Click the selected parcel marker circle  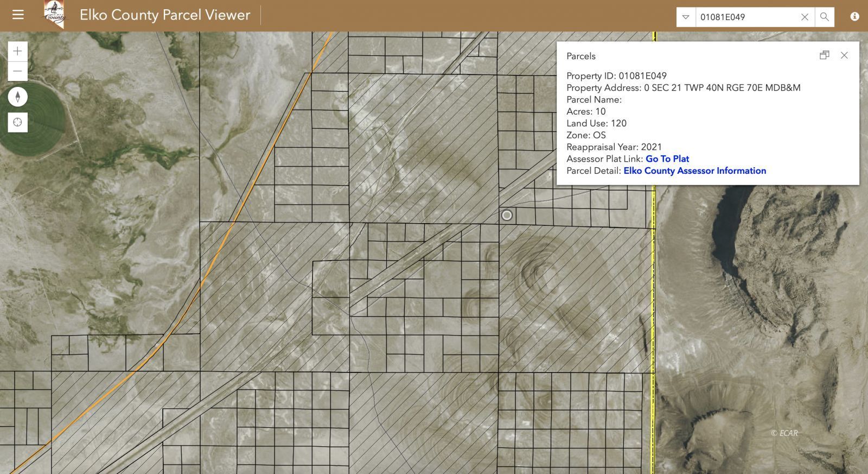click(507, 215)
